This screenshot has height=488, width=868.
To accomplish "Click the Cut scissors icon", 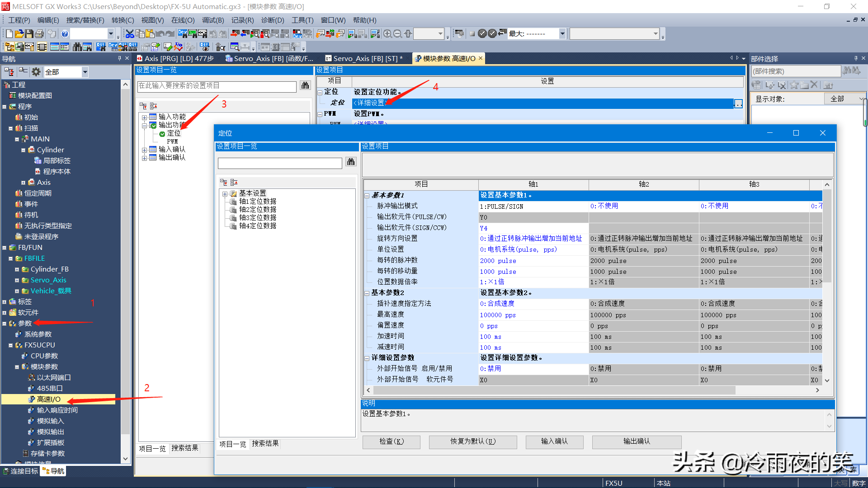I will coord(130,34).
